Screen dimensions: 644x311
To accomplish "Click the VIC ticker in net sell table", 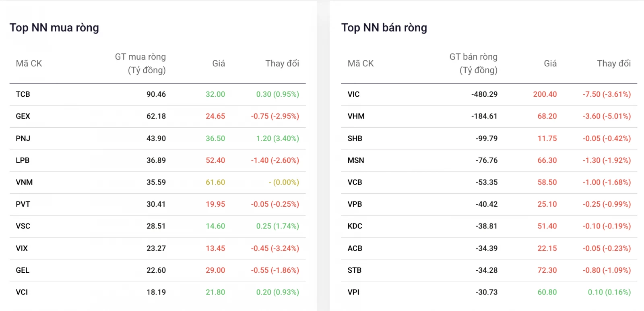I will (353, 94).
